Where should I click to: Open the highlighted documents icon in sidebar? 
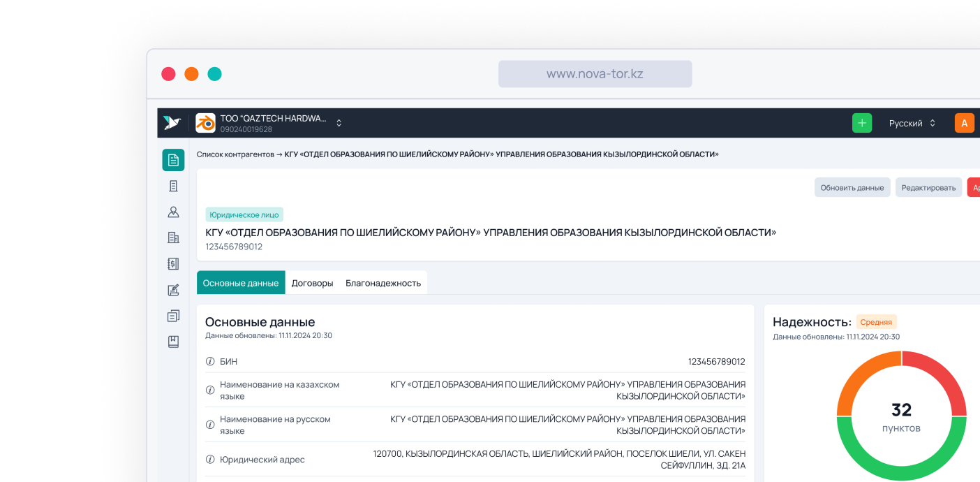click(173, 160)
